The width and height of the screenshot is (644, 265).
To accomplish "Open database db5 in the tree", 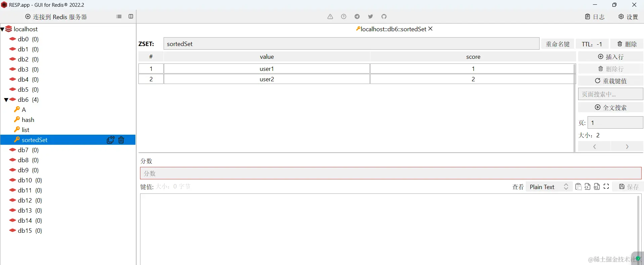I will 28,90.
